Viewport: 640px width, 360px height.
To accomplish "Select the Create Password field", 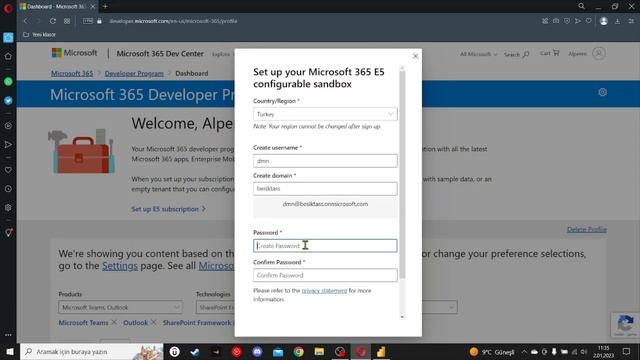I will pos(325,246).
